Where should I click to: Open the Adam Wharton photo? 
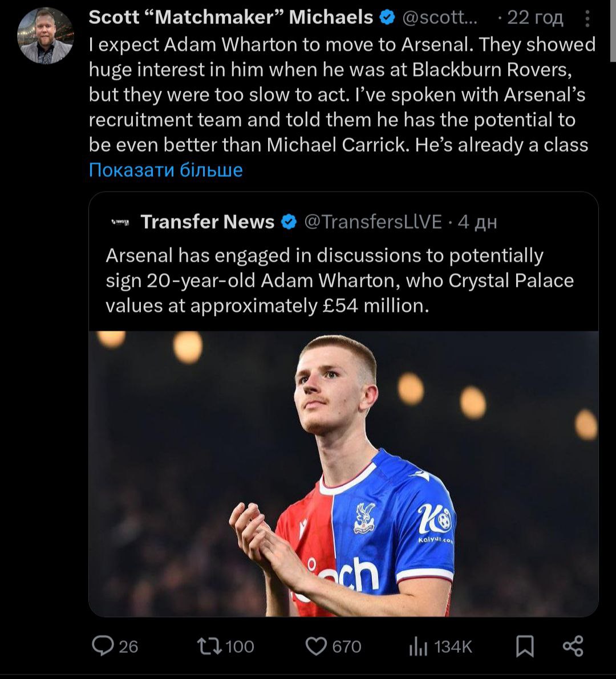click(x=343, y=473)
